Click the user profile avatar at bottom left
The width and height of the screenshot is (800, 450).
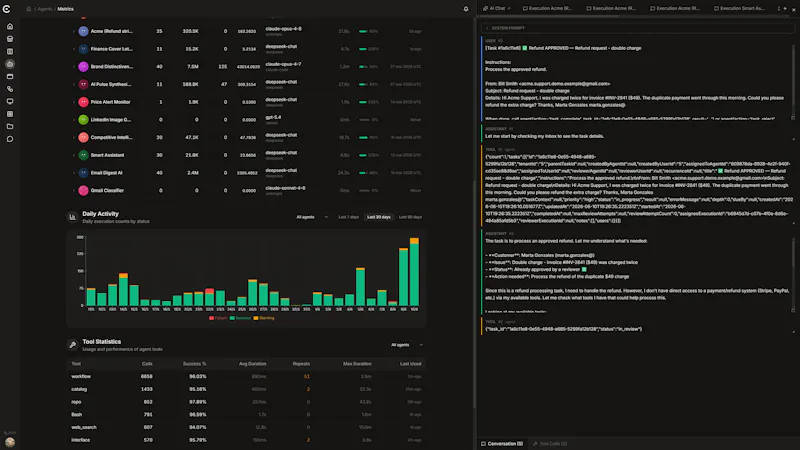point(10,442)
